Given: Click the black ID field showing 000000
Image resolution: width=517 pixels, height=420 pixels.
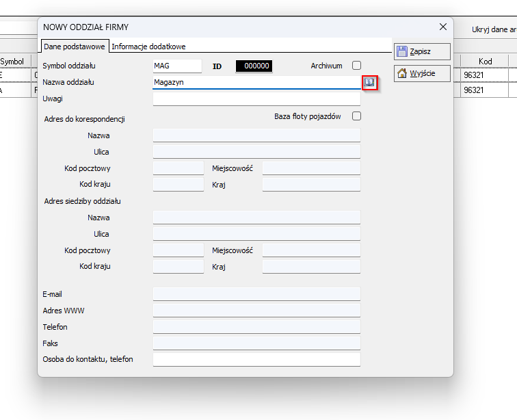Looking at the screenshot, I should [254, 66].
